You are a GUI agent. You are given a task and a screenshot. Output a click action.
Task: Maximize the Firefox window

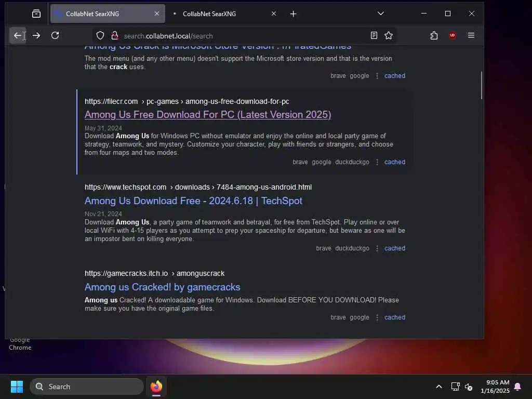(x=448, y=14)
